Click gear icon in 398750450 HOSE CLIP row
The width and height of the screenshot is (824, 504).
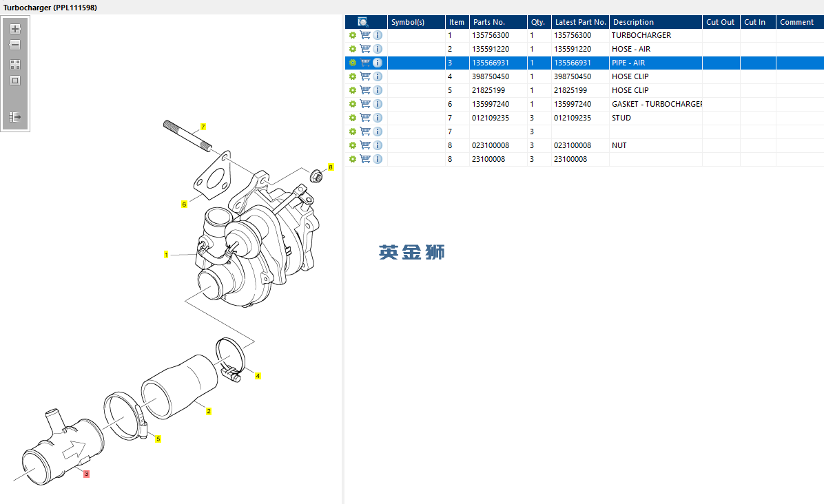click(x=353, y=76)
